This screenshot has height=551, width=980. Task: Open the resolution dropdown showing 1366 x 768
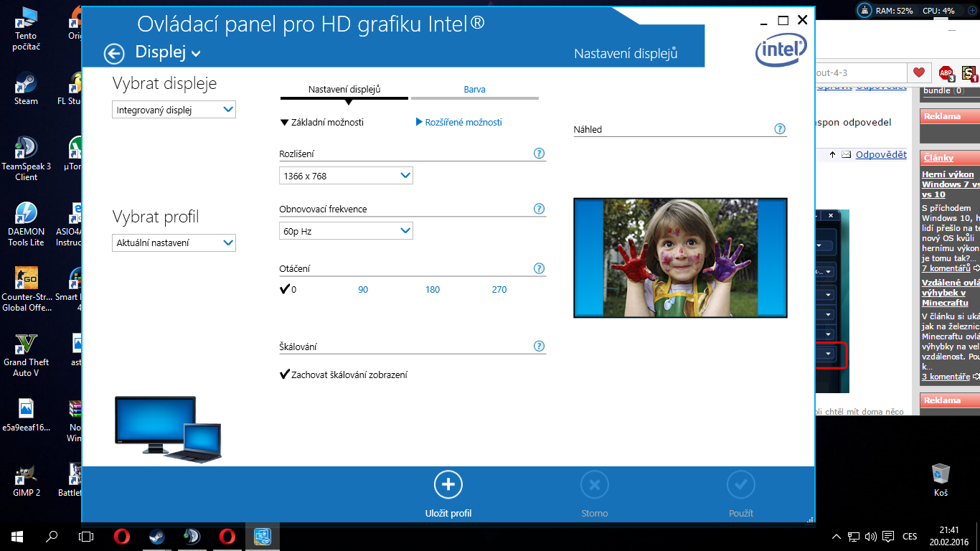346,176
